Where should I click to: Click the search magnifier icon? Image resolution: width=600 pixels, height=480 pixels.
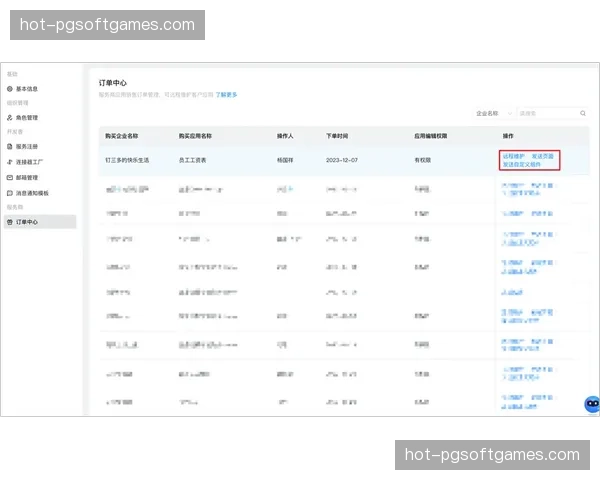(x=584, y=114)
